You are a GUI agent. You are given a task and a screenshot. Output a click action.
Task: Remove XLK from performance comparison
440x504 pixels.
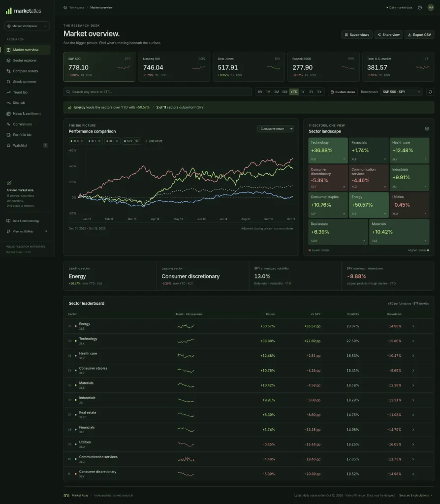(82, 141)
